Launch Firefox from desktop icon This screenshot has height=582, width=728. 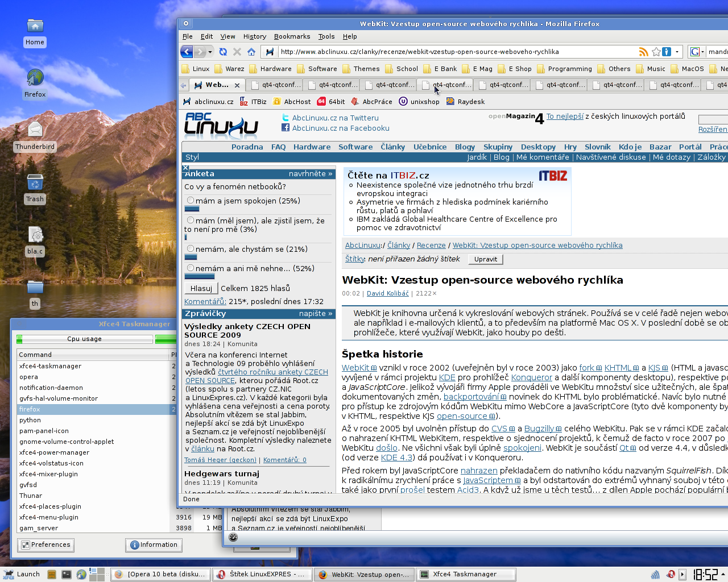(x=35, y=77)
